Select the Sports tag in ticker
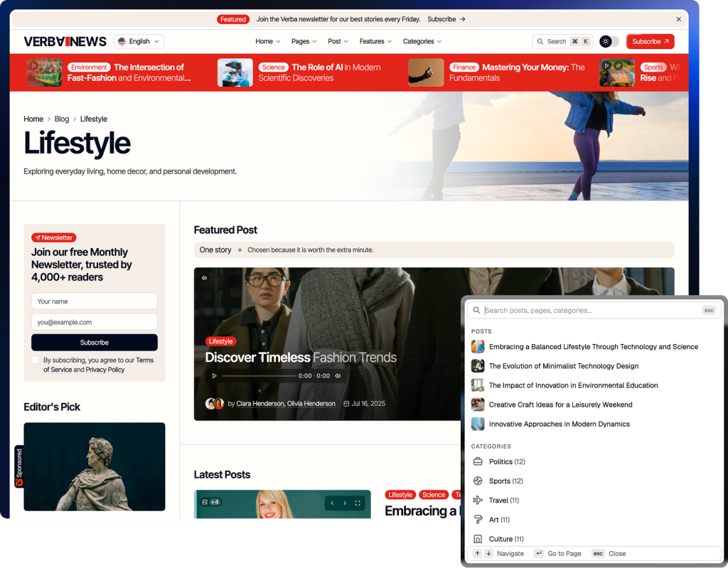Screen dimensions: 728x568 pos(653,68)
